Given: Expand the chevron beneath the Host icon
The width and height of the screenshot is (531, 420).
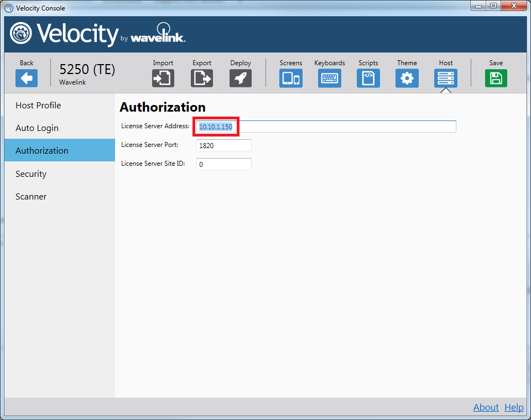Looking at the screenshot, I should (445, 90).
